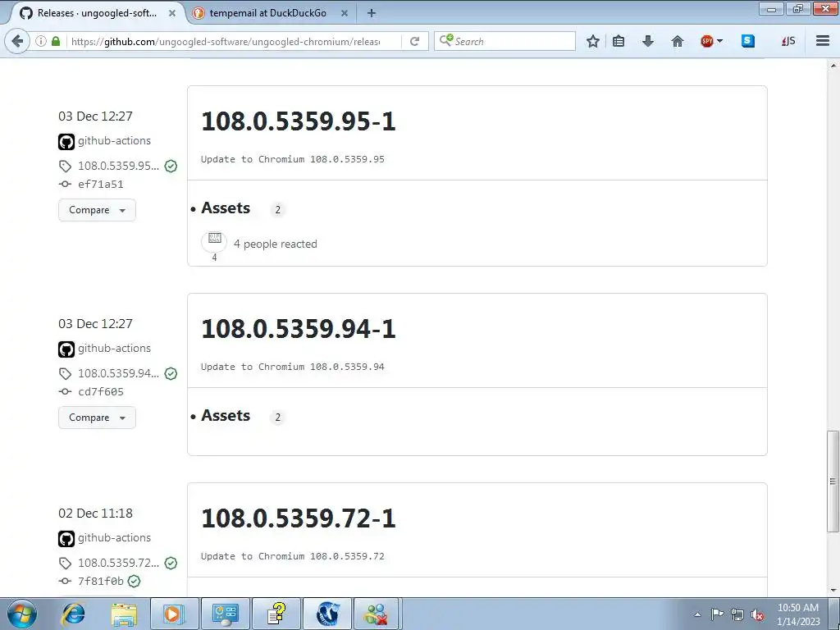Select text 'Update to Chromium 108.0.5359.95'
The height and width of the screenshot is (630, 840).
click(x=293, y=159)
